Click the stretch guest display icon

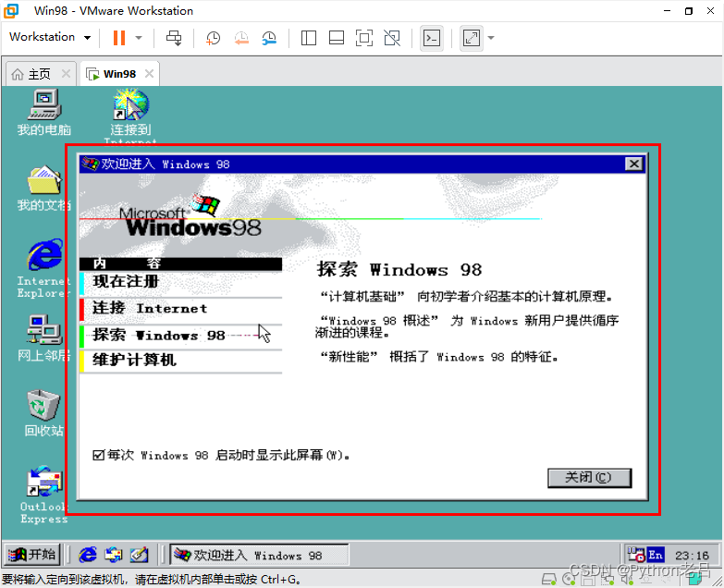pos(472,38)
